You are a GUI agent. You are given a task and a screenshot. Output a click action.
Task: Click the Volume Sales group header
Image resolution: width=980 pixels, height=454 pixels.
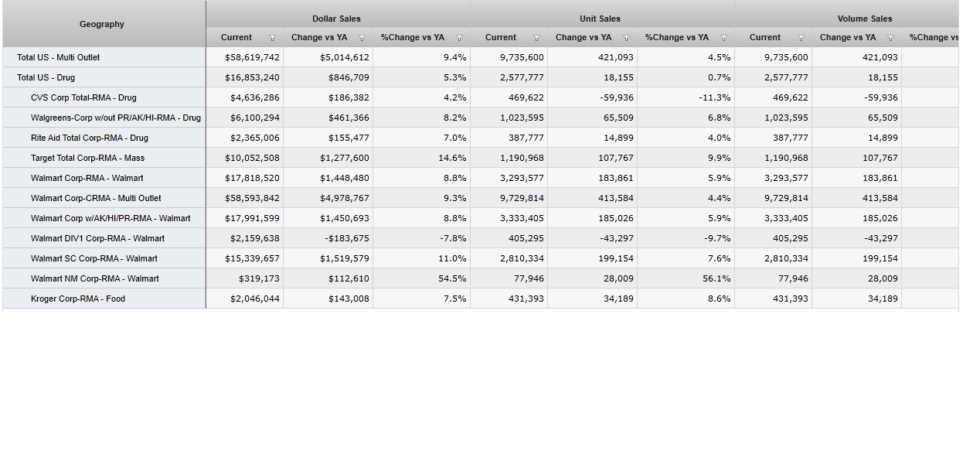(864, 19)
